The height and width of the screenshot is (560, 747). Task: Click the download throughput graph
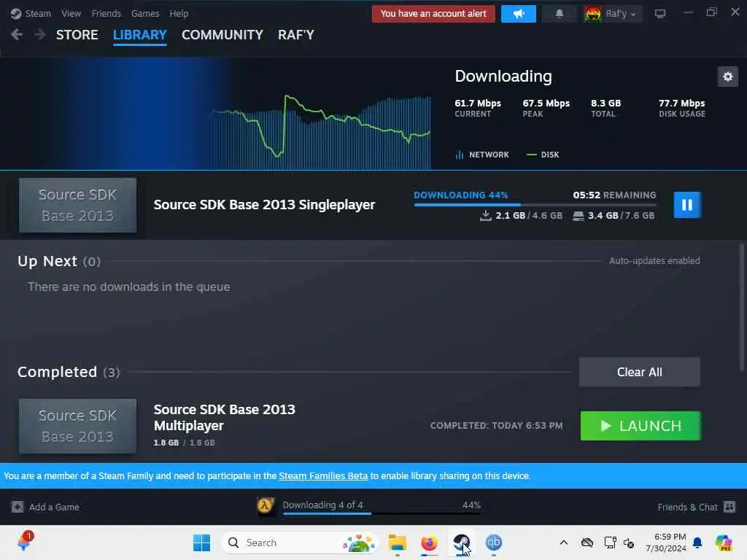(322, 133)
